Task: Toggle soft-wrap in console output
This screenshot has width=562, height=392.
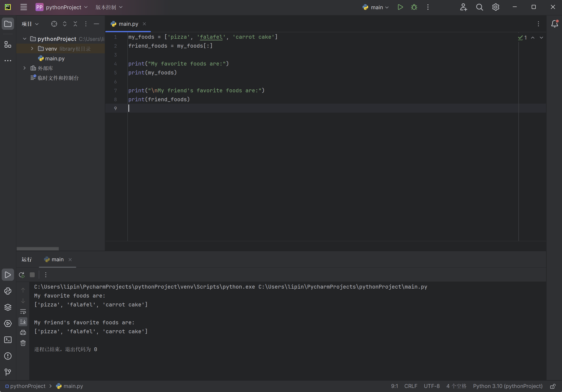Action: (x=23, y=311)
